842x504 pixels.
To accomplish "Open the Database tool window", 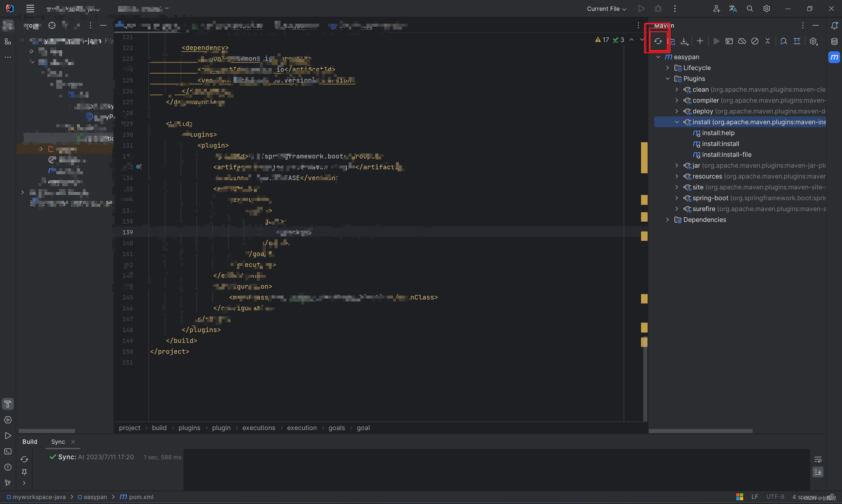I will pyautogui.click(x=834, y=41).
